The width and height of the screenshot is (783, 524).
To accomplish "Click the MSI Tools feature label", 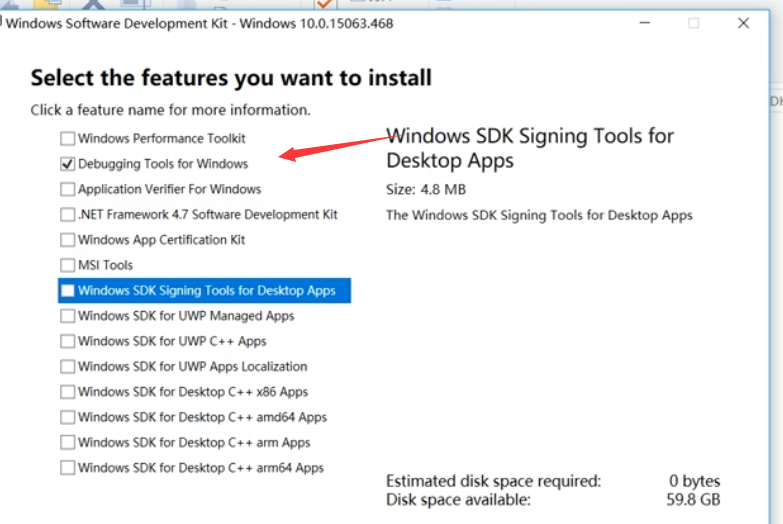I will pyautogui.click(x=105, y=265).
